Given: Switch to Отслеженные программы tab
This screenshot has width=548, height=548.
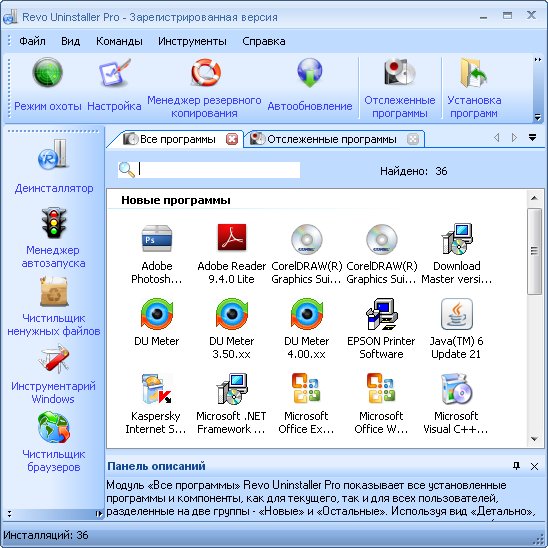Looking at the screenshot, I should [x=331, y=139].
